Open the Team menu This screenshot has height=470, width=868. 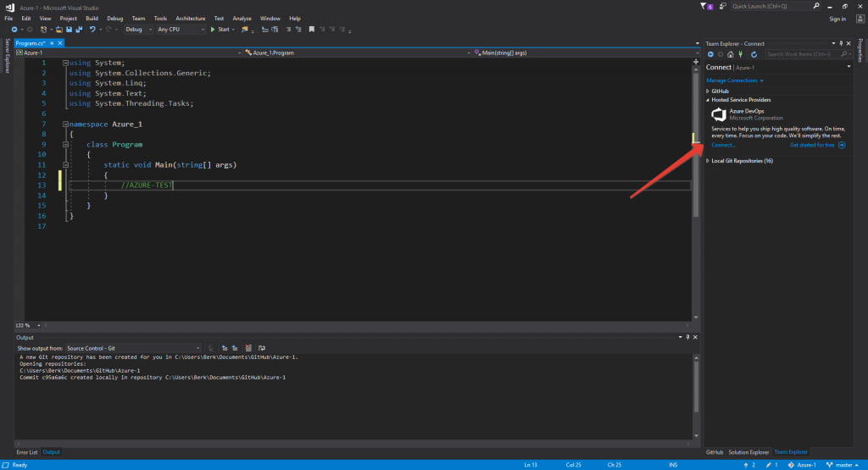pos(138,19)
